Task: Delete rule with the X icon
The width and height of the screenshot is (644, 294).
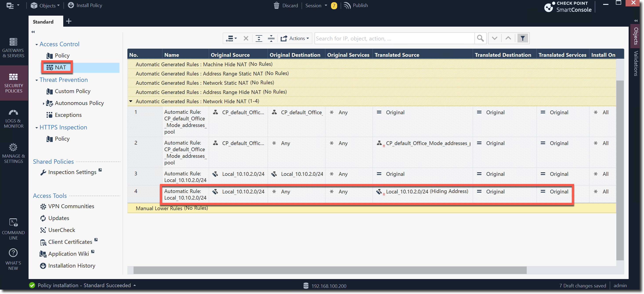Action: point(246,38)
